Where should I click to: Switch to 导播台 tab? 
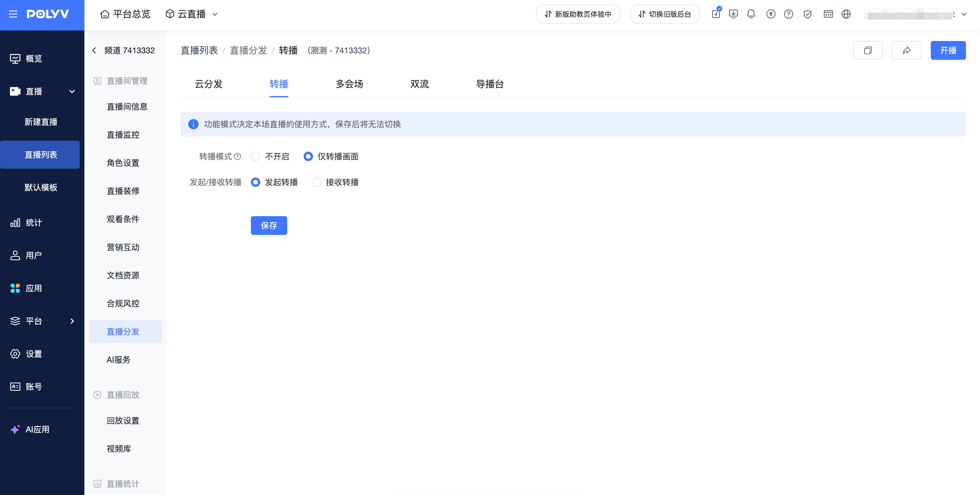click(490, 84)
